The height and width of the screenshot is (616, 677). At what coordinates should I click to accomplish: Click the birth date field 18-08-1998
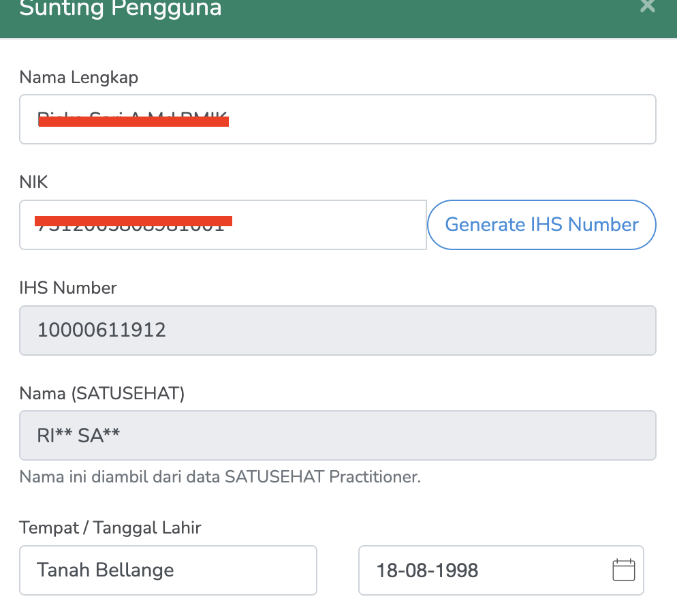477,570
